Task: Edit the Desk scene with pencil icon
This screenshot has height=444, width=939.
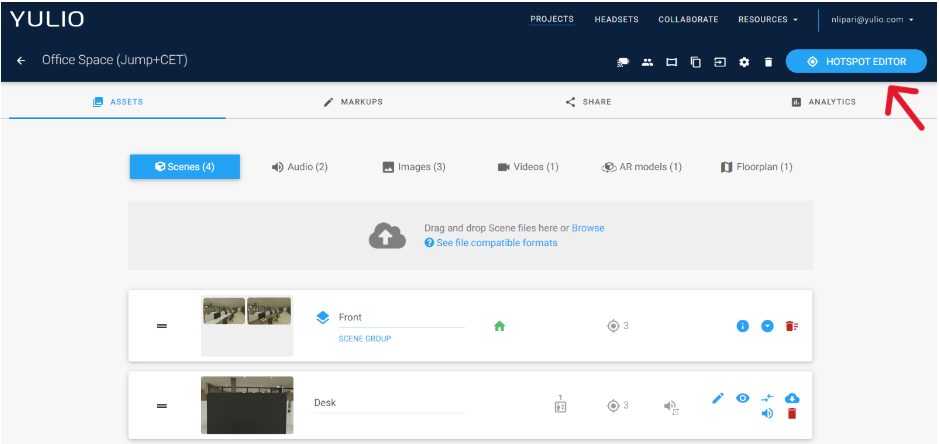Action: pos(717,398)
